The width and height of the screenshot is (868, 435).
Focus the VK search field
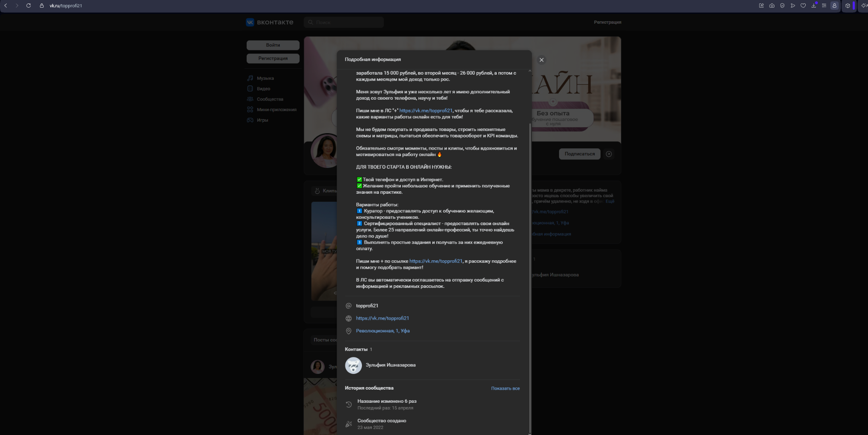click(x=344, y=22)
